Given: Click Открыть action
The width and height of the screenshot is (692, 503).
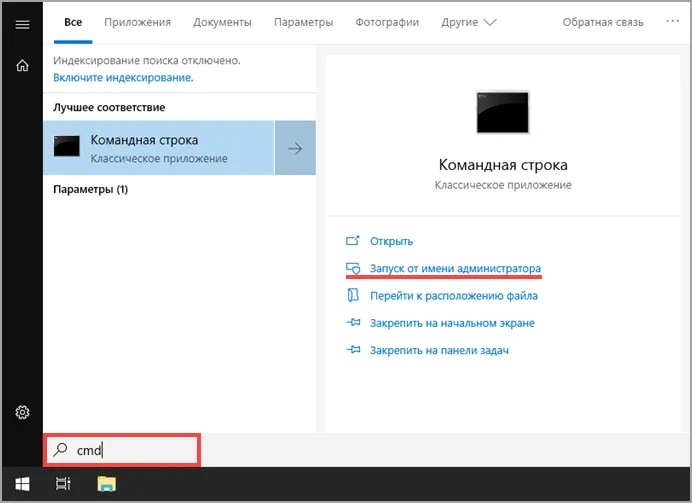Looking at the screenshot, I should pyautogui.click(x=391, y=241).
